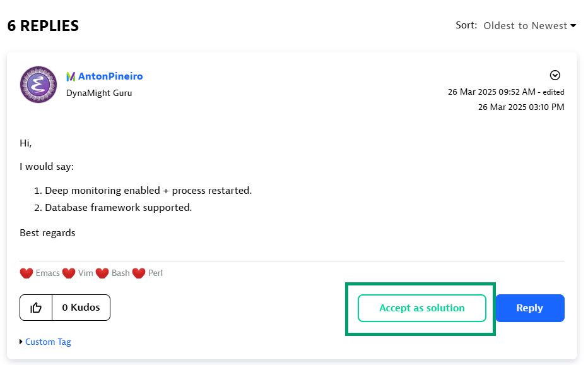Open the AntonPineiro profile link
Viewport: 588px width, 365px height.
pos(110,76)
